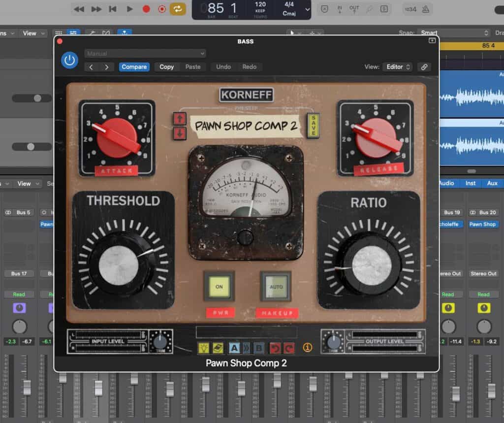Click the Play transport button
The height and width of the screenshot is (423, 504).
tap(129, 9)
